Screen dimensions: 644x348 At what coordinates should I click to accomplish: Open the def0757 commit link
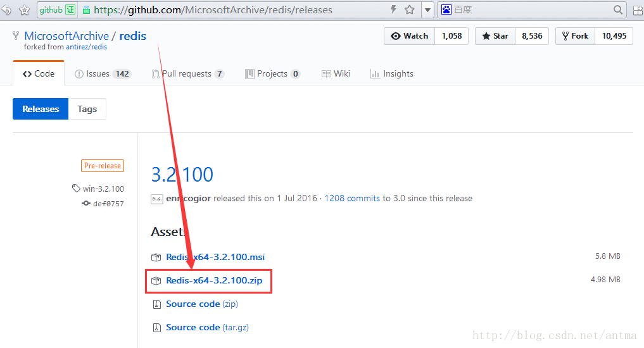(x=108, y=204)
